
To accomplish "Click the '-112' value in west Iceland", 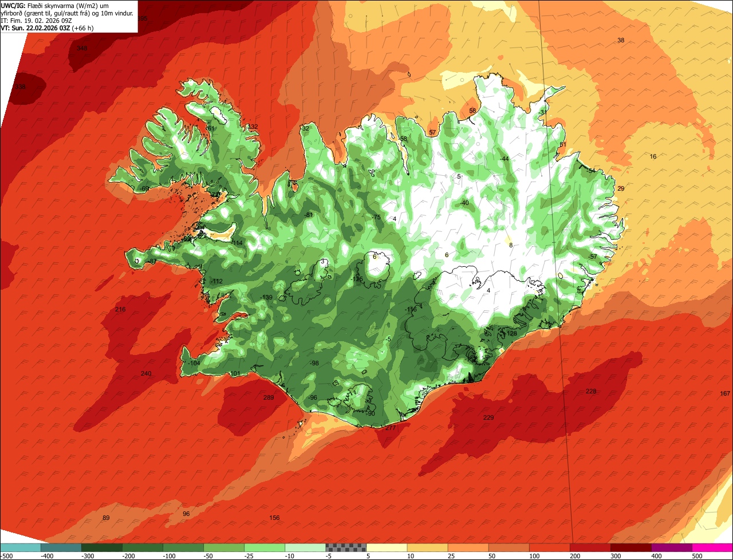I will click(x=216, y=281).
